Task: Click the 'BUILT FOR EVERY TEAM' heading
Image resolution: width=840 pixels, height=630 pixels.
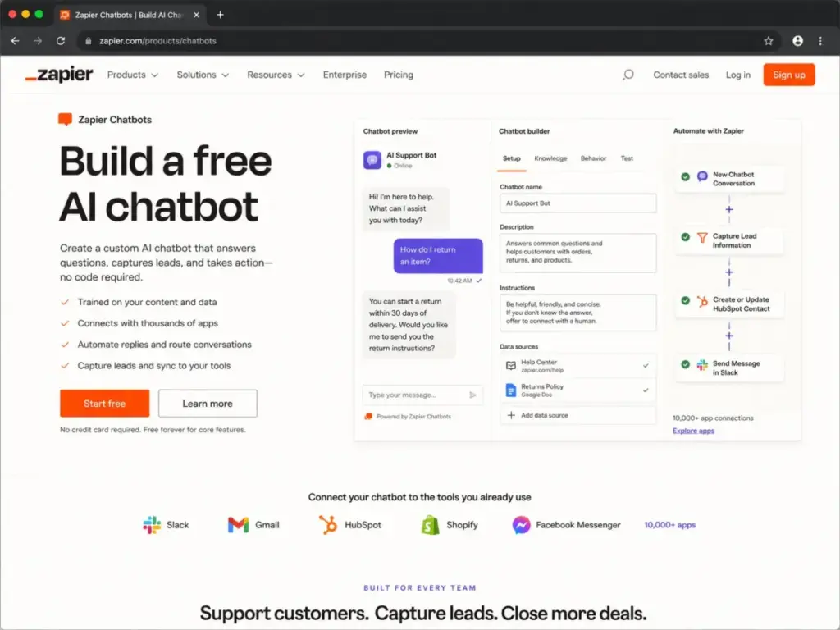Action: point(420,587)
